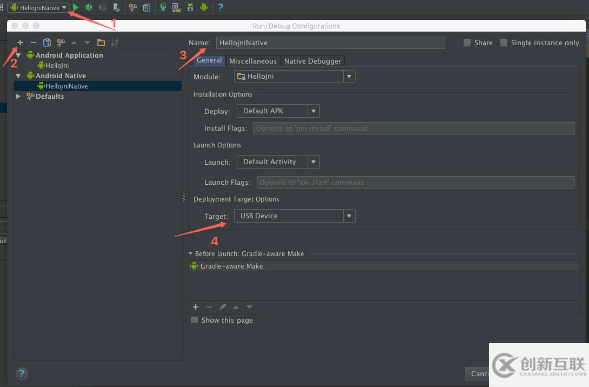
Task: Open Project Structure in the main toolbar
Action: pyautogui.click(x=146, y=7)
